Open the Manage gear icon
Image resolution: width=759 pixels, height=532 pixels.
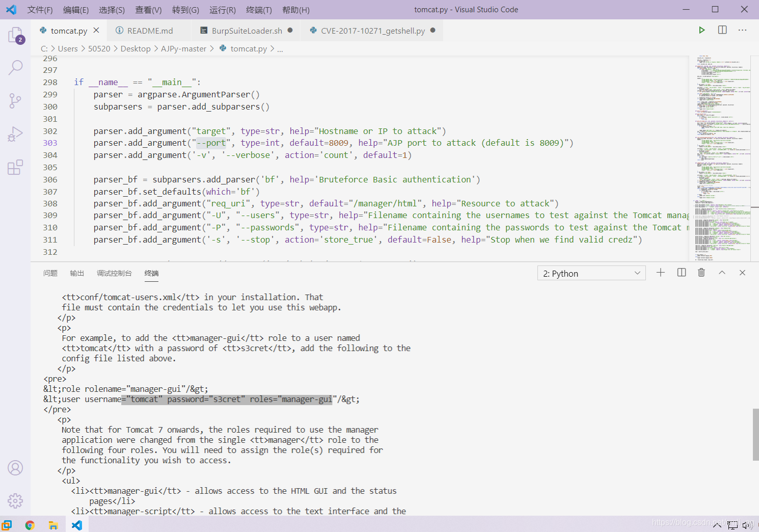[15, 501]
